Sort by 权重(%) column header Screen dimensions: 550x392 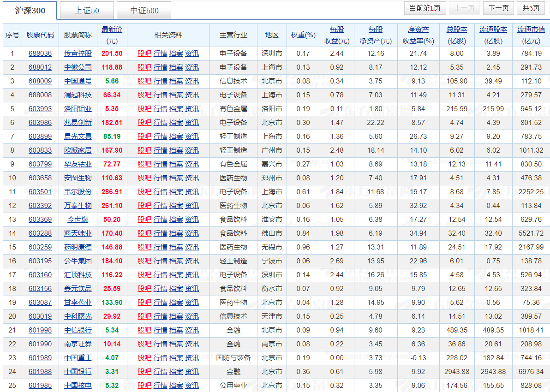point(303,35)
